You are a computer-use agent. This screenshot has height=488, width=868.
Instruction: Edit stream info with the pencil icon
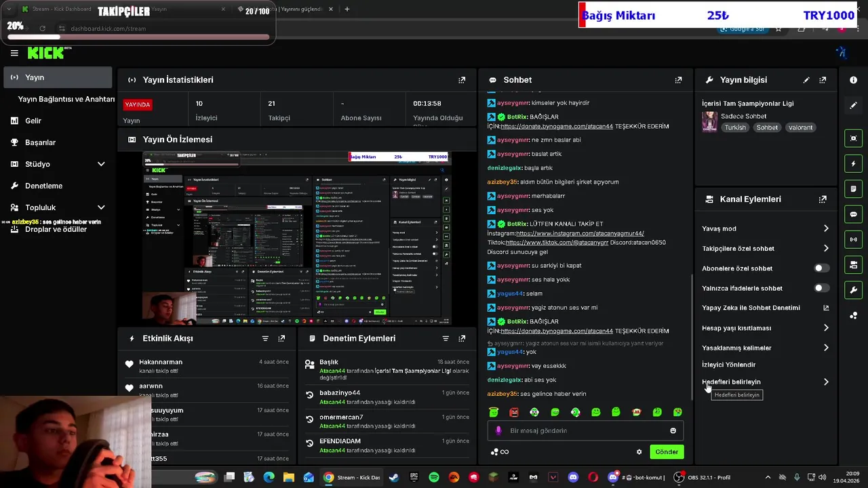click(x=806, y=80)
